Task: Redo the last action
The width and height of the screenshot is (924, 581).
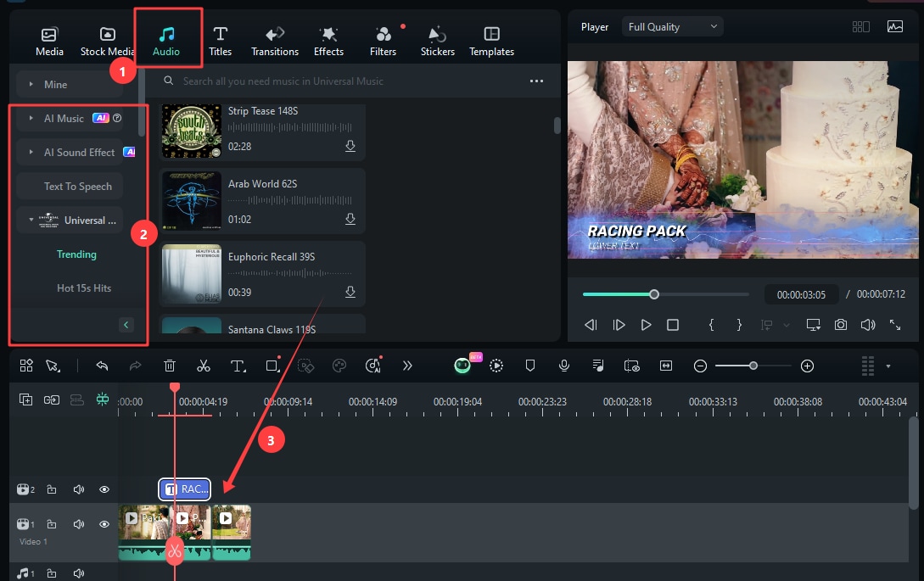Action: (136, 366)
